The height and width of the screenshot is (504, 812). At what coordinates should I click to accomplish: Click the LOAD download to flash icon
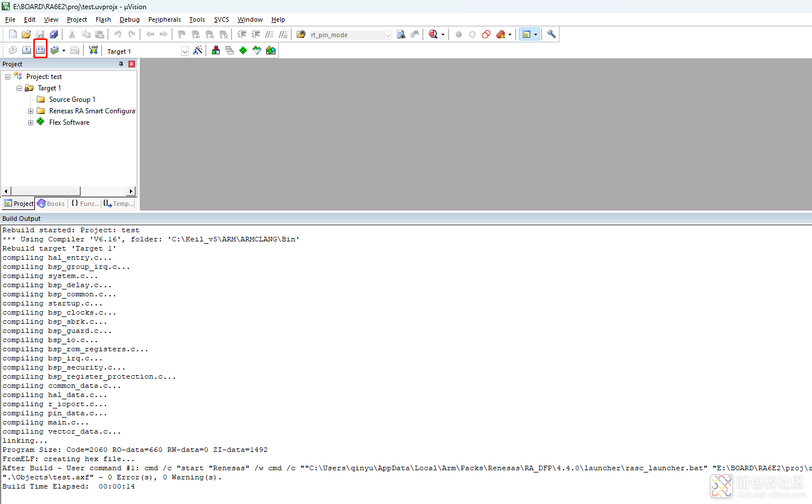pos(93,50)
